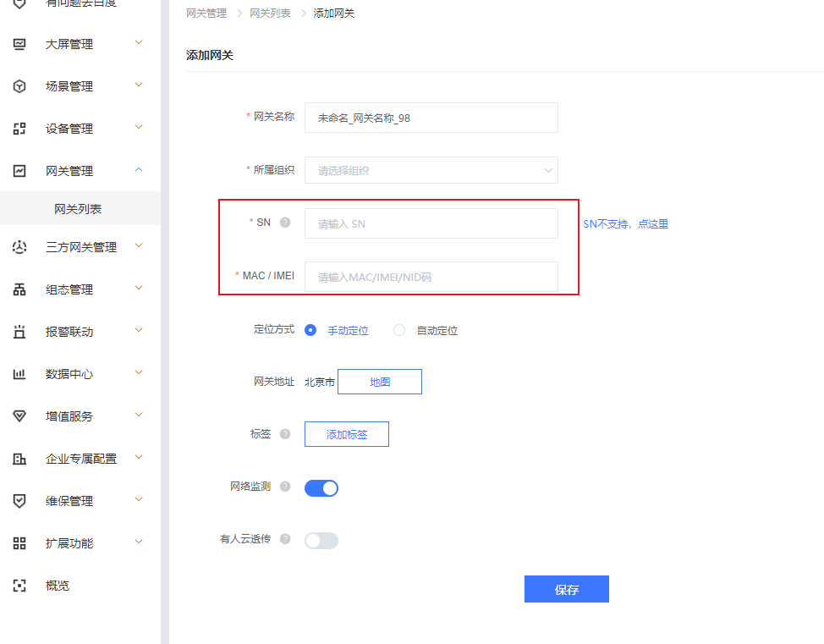
Task: Open 网关列表 in the sidebar
Action: point(78,209)
